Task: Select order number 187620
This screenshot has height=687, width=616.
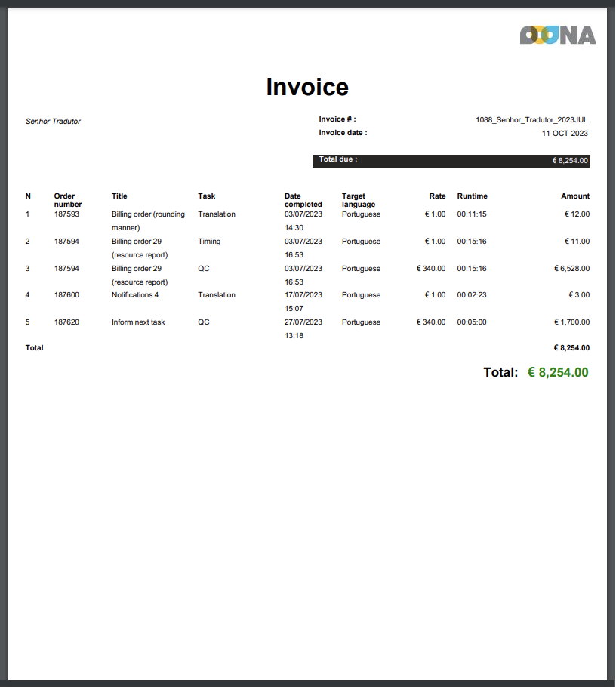Action: [66, 322]
